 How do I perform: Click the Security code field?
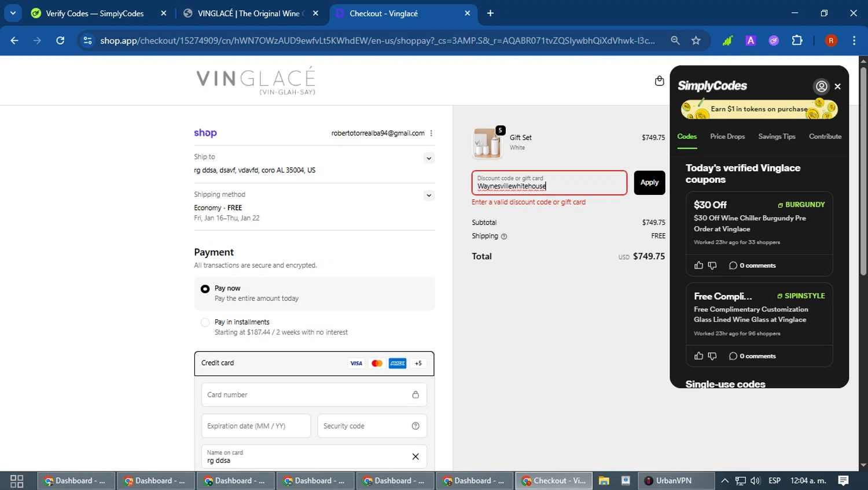tap(372, 426)
